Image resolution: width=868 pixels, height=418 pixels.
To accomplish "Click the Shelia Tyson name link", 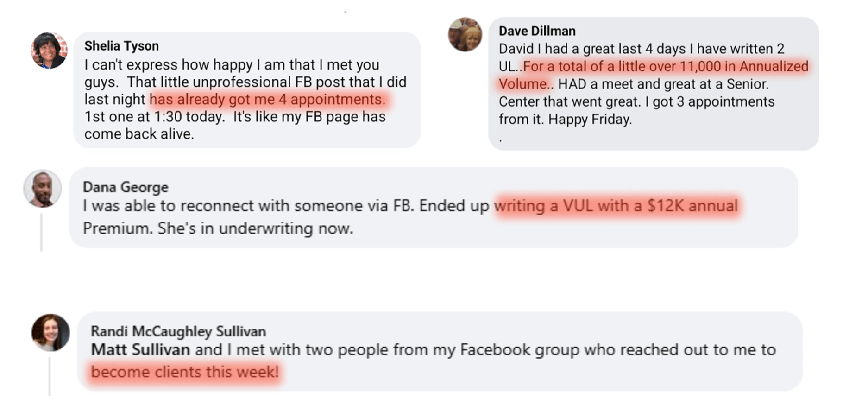I will (121, 46).
